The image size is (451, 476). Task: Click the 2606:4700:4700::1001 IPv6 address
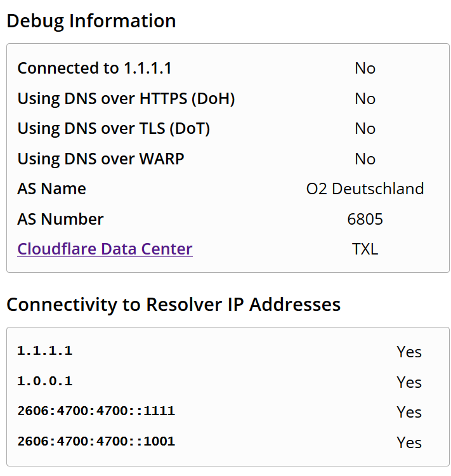(96, 441)
